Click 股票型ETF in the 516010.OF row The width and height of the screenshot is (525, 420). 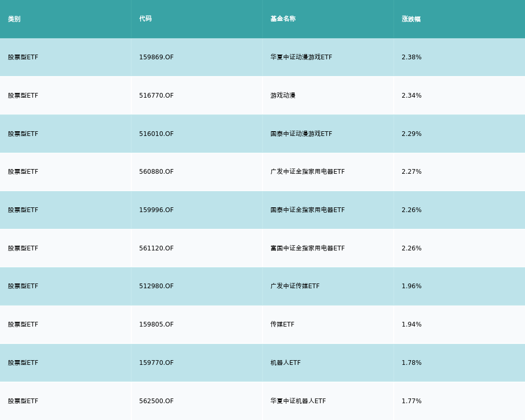pos(23,134)
